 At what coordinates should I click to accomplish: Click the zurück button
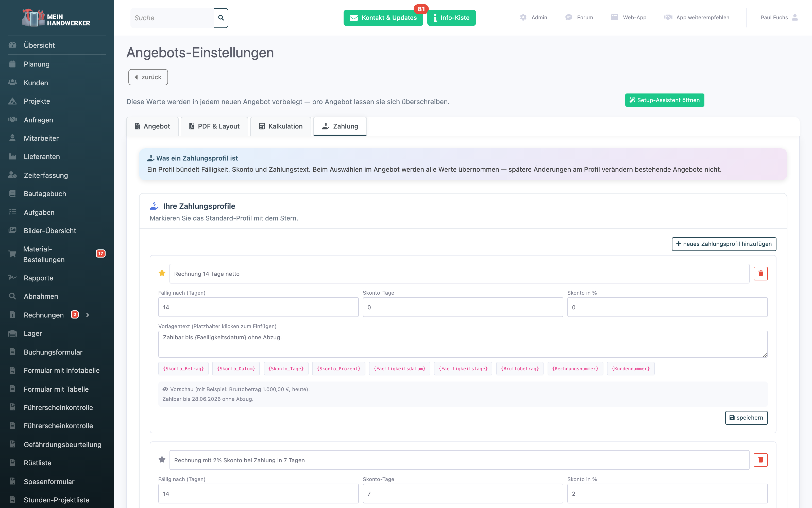point(148,77)
